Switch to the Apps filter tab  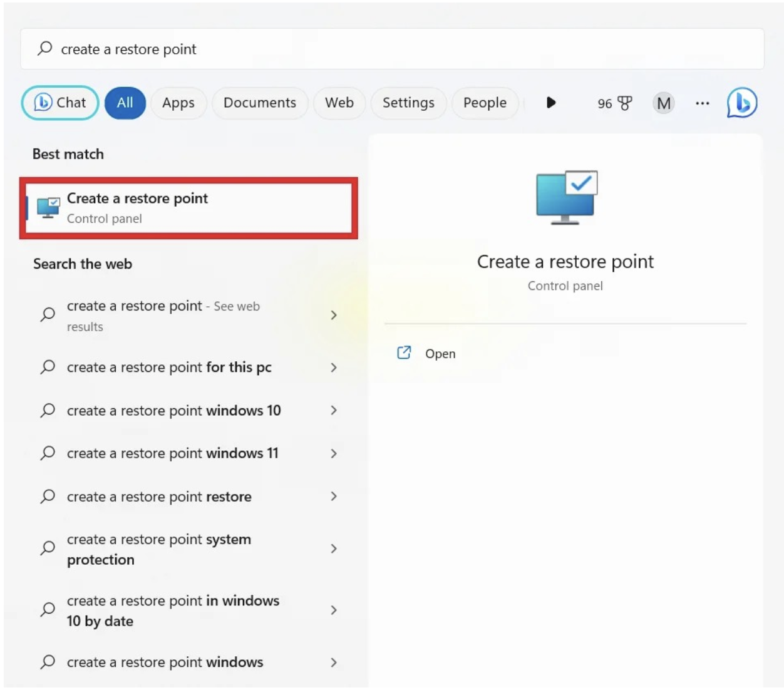[x=178, y=103]
